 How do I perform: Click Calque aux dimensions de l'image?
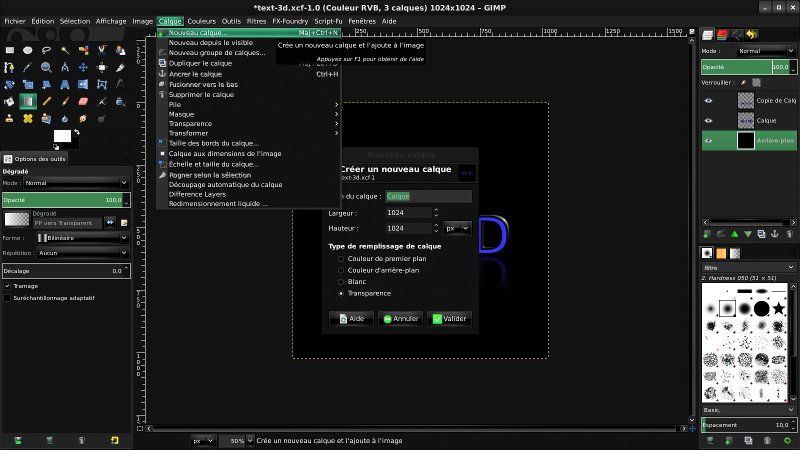pos(249,154)
